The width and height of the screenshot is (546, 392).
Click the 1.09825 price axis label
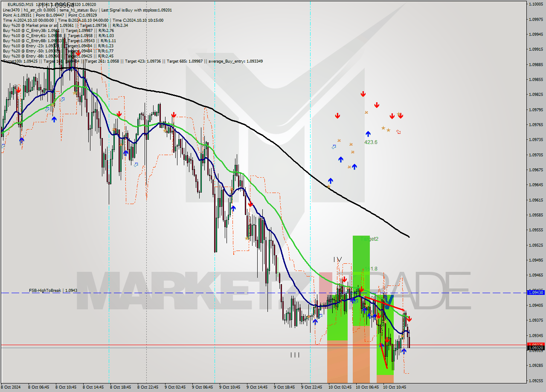point(536,94)
